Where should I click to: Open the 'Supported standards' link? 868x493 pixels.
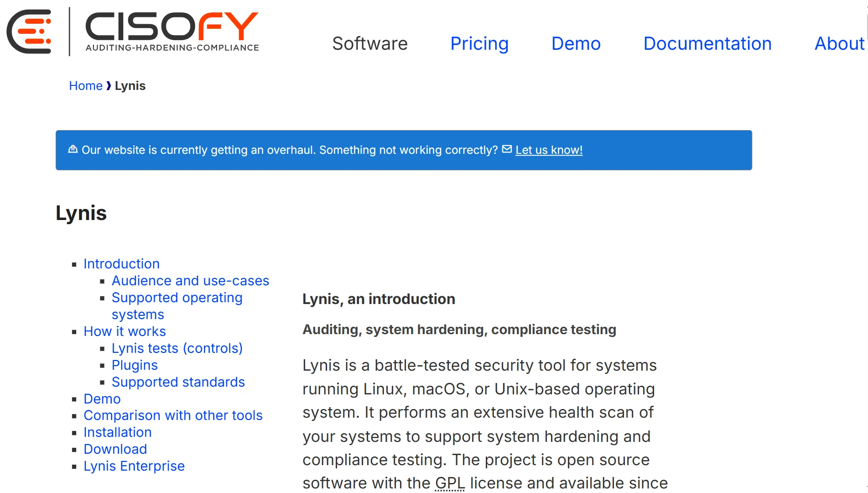178,382
